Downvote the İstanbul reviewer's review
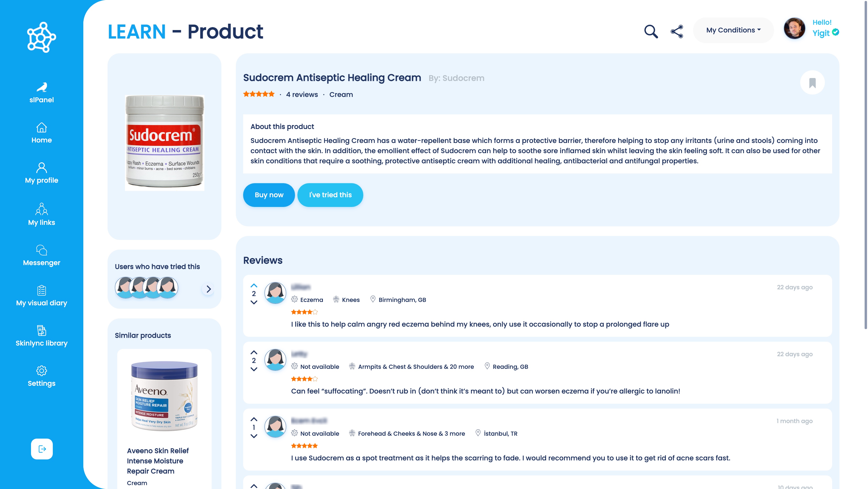Viewport: 868px width, 489px height. click(254, 436)
